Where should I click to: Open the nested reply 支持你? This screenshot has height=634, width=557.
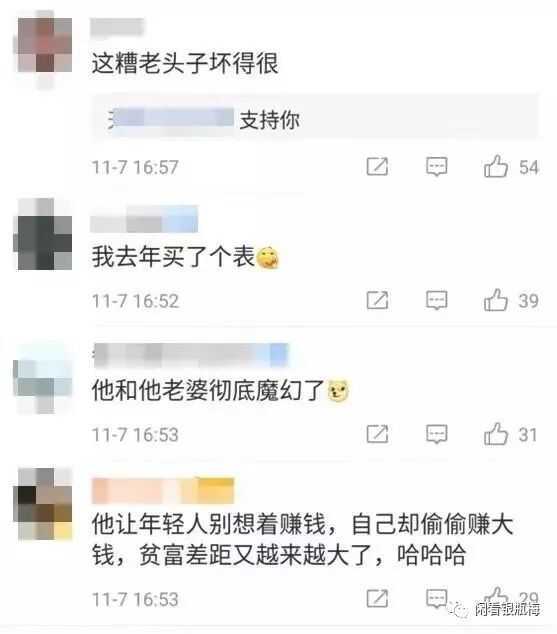[x=315, y=120]
